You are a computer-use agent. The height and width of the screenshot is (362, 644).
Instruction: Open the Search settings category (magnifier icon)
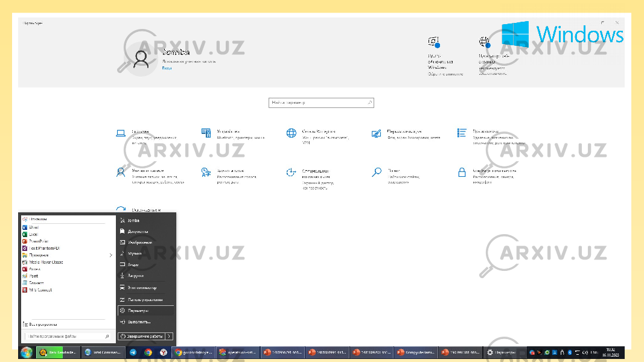[395, 176]
